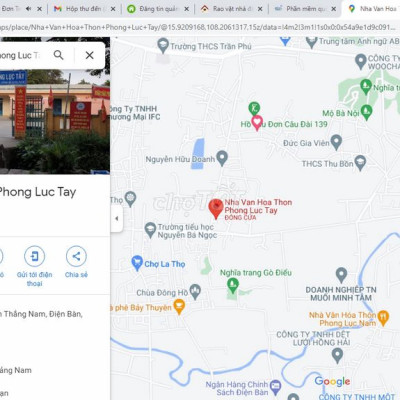Click the Gửi tới điện thoại button
400x400 pixels.
click(34, 266)
